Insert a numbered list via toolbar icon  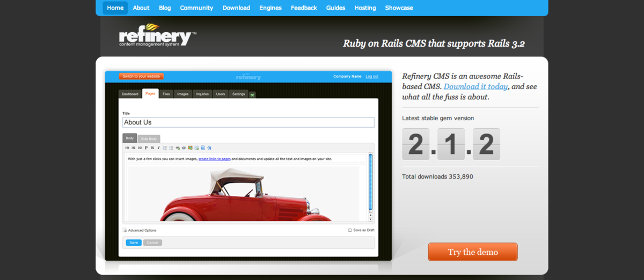click(x=165, y=148)
